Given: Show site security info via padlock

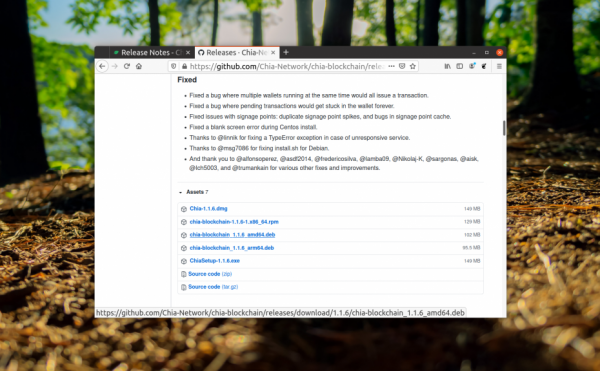Looking at the screenshot, I should (x=184, y=66).
